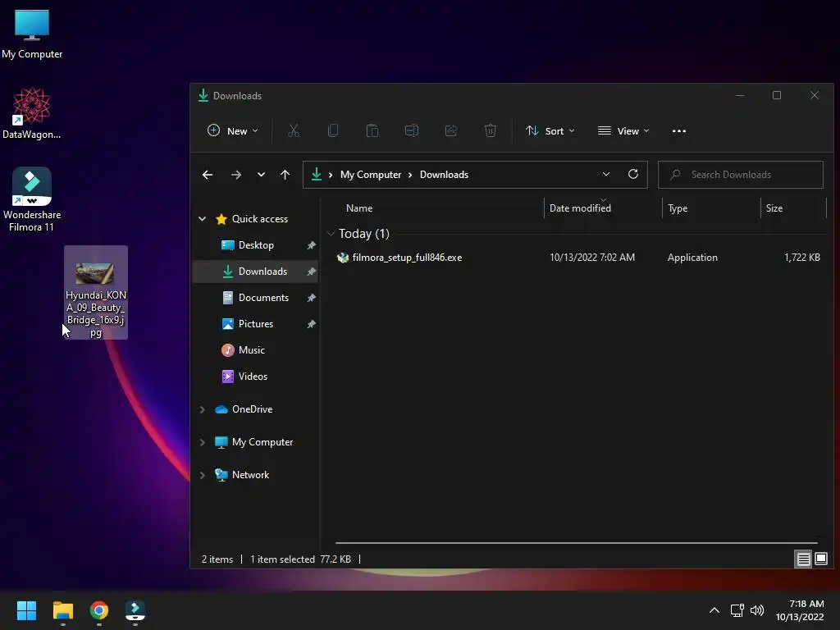The height and width of the screenshot is (630, 840).
Task: Click the Cut toolbar icon
Action: pos(294,130)
